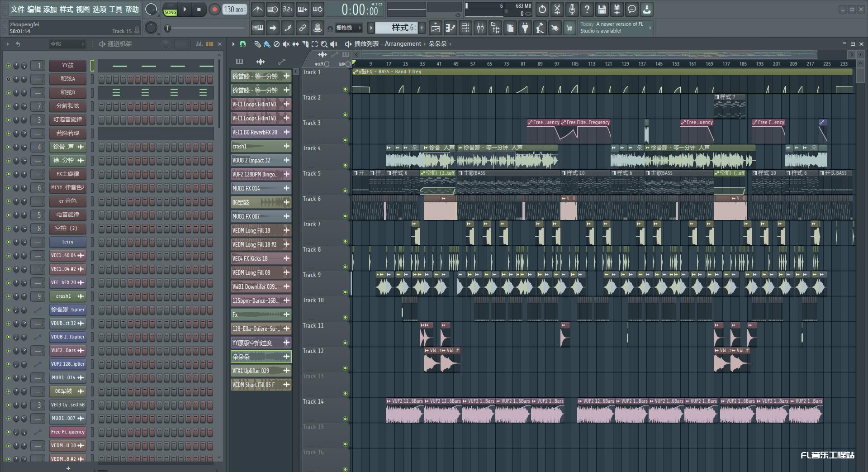This screenshot has height=472, width=868.
Task: Toggle auto-scrolling arrow icon
Action: tap(272, 28)
